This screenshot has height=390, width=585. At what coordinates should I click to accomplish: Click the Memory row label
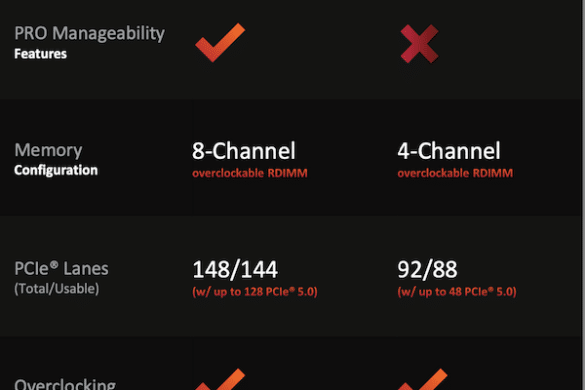[48, 150]
